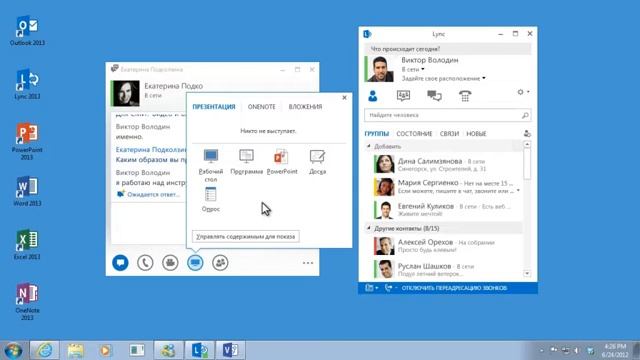Switch to Lync in taskbar
640x360 pixels.
pyautogui.click(x=199, y=350)
